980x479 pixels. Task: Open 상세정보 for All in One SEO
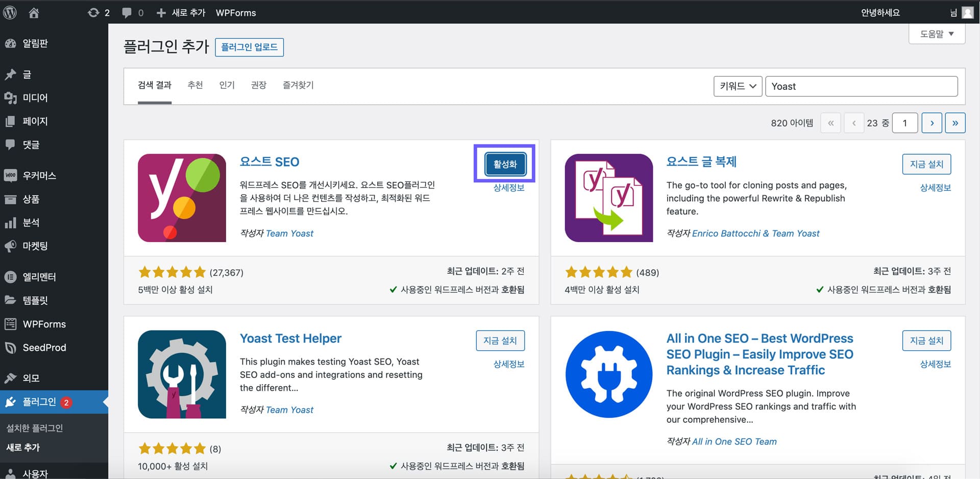click(935, 364)
